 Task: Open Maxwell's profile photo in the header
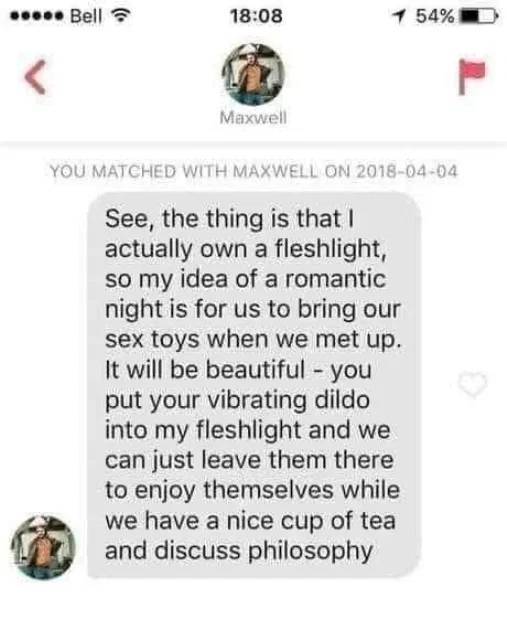(253, 75)
